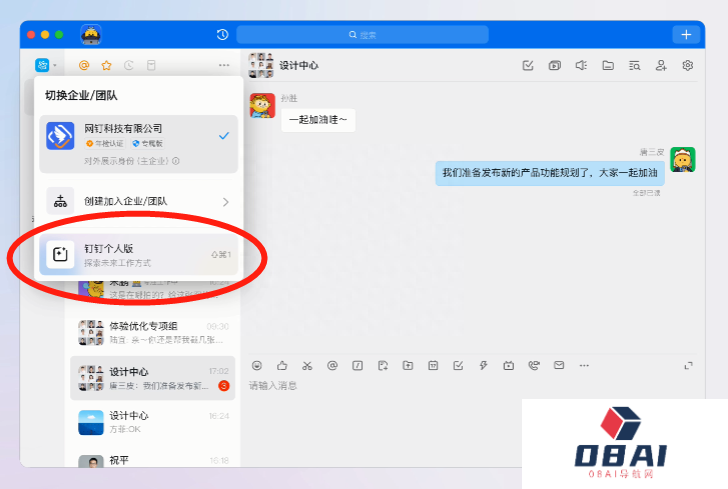
Task: Click 体验优化专项组 group avatar
Action: point(91,333)
